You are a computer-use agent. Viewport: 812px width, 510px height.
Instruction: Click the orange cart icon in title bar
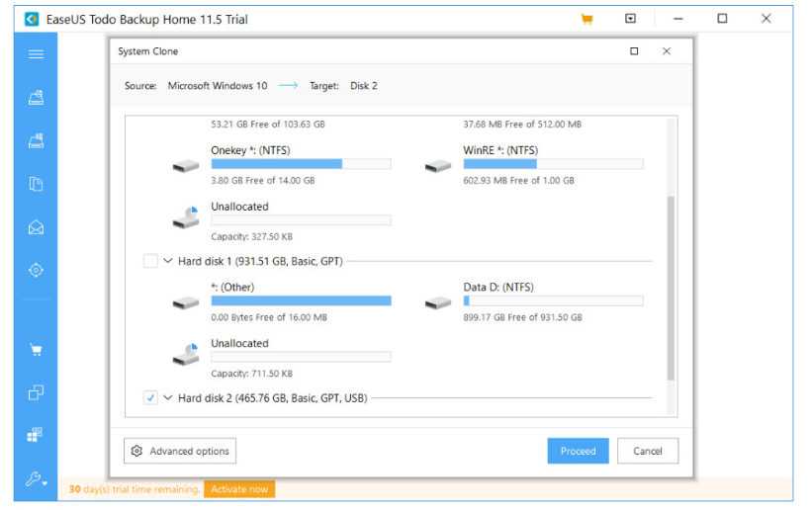tap(586, 19)
